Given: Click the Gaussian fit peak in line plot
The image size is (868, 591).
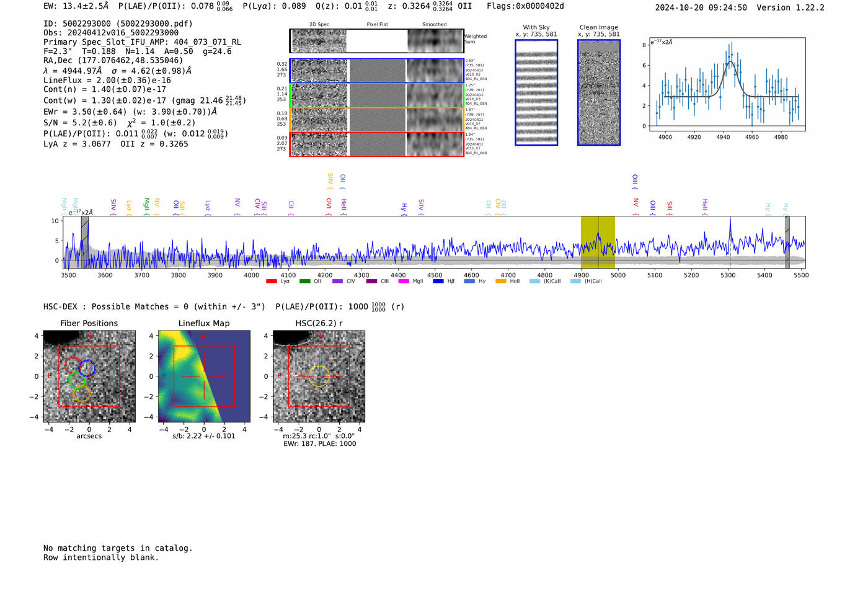Looking at the screenshot, I should click(x=730, y=62).
